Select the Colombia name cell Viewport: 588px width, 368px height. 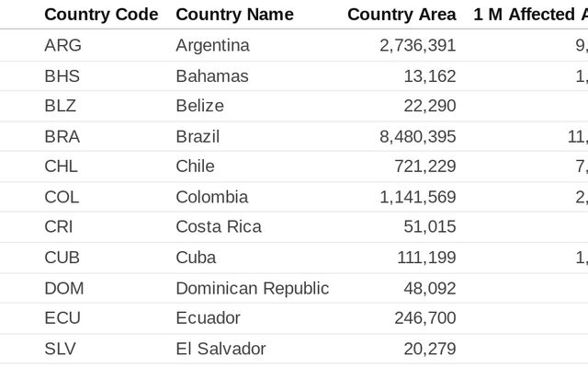click(x=212, y=197)
